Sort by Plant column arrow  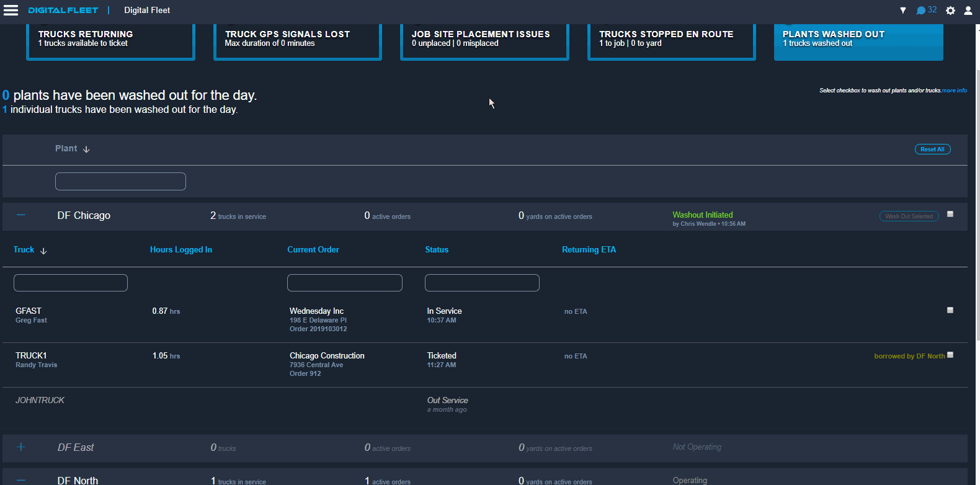click(x=86, y=149)
